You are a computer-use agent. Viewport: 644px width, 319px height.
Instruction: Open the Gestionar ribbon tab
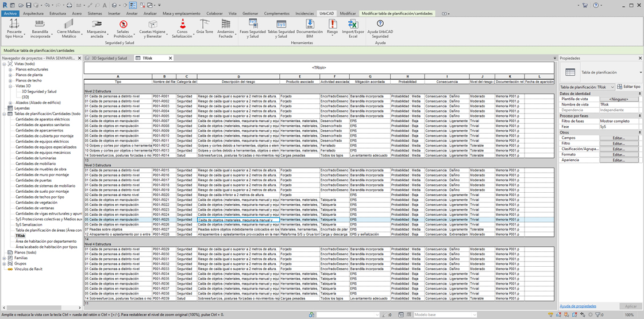250,13
